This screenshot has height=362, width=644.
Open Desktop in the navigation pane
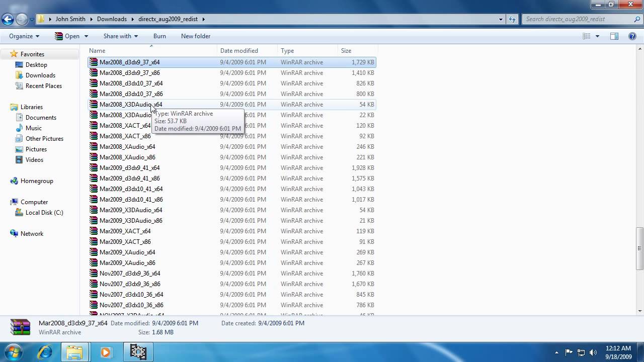click(36, 65)
